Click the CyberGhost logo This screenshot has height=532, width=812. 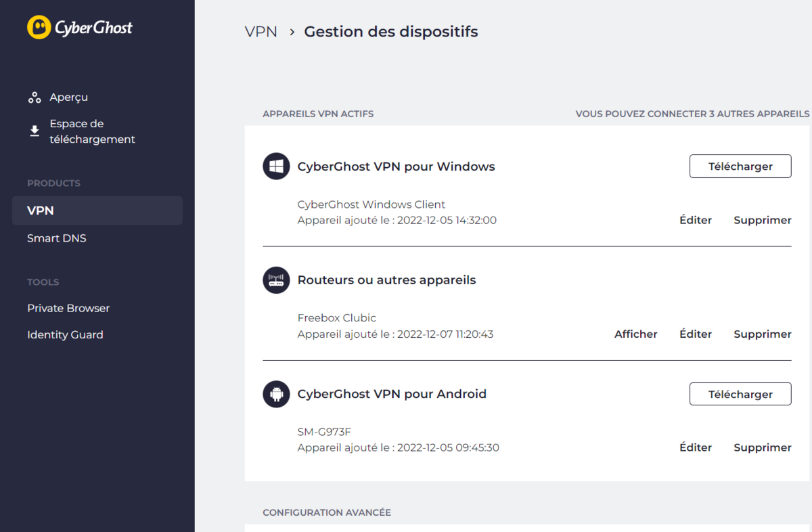(79, 28)
